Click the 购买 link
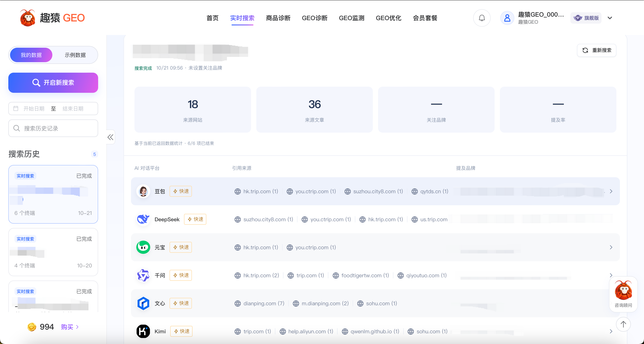Image resolution: width=644 pixels, height=344 pixels. tap(70, 327)
